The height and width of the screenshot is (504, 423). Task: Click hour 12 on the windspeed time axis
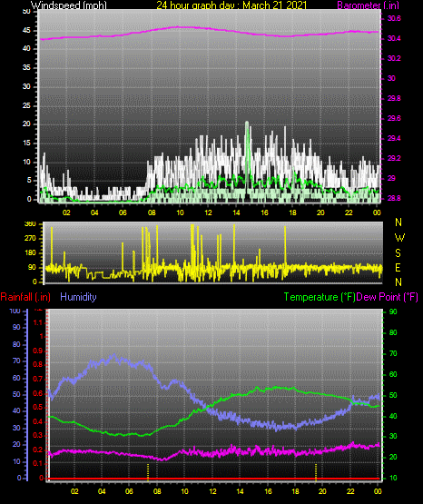click(208, 212)
